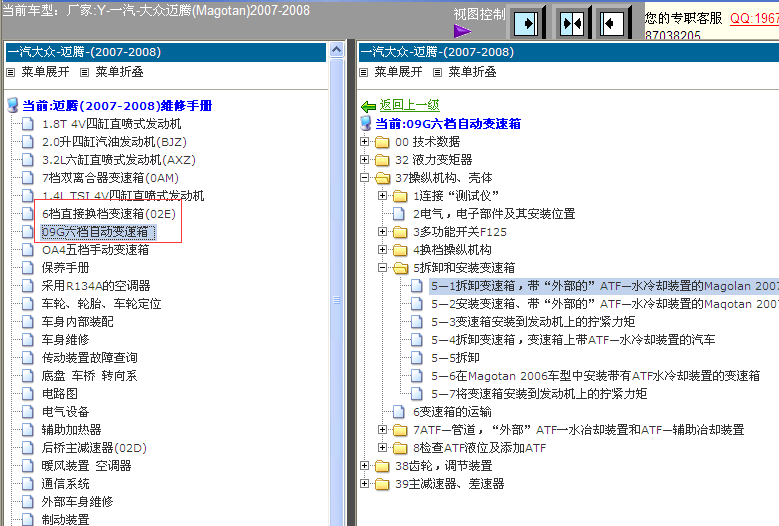Click the page icon of 5—5拆卸
Viewport: 779px width, 526px height.
pos(417,358)
